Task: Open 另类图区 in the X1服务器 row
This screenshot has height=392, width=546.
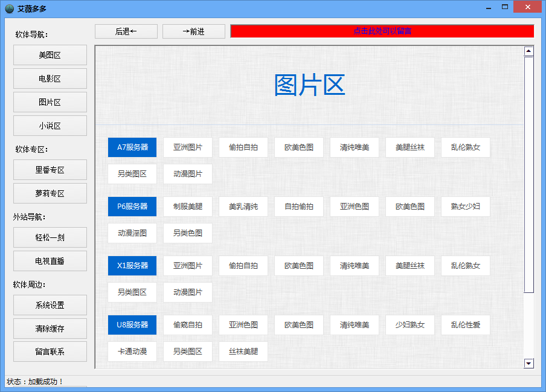Action: (x=132, y=292)
